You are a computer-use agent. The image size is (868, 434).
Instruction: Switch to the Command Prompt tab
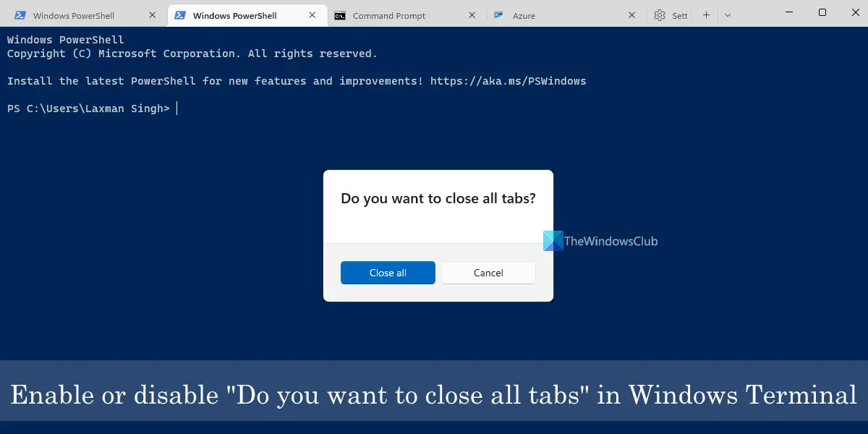point(406,15)
